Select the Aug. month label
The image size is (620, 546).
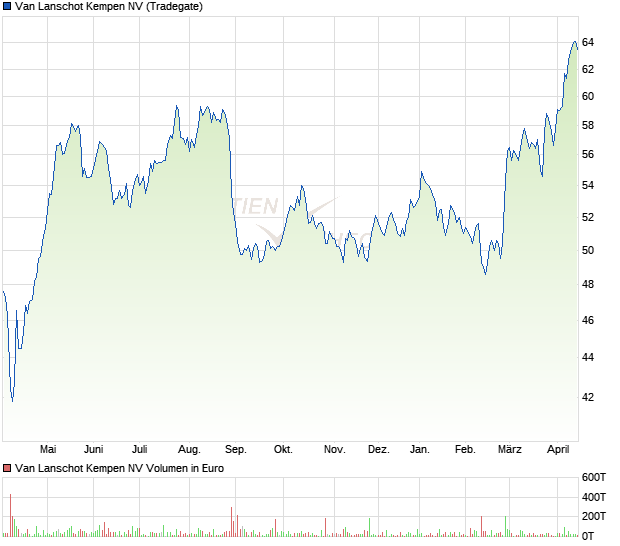[x=189, y=450]
